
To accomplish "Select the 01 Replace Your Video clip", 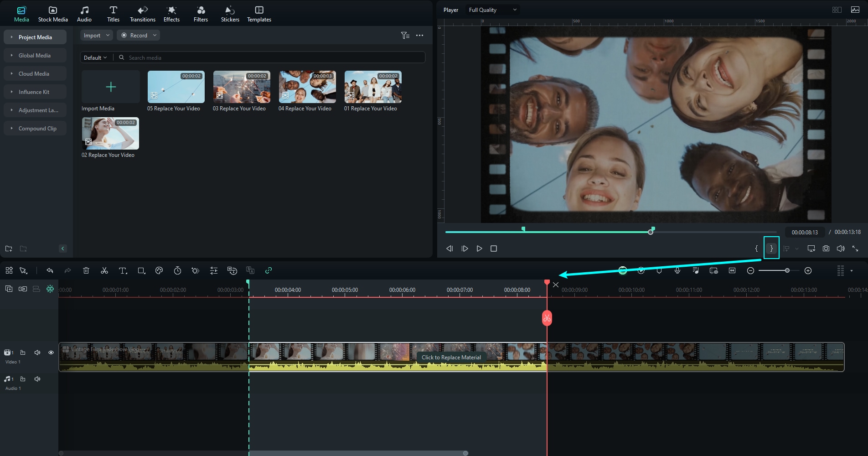I will [373, 87].
